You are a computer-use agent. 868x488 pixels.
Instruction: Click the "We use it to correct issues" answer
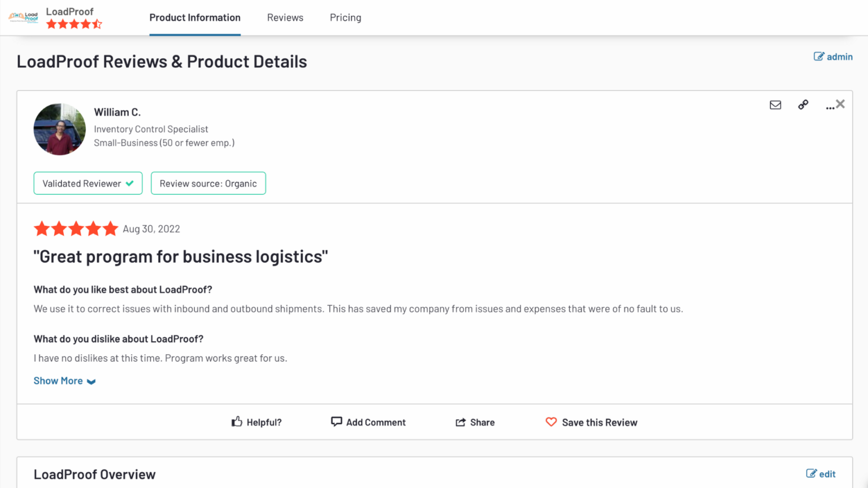[358, 309]
